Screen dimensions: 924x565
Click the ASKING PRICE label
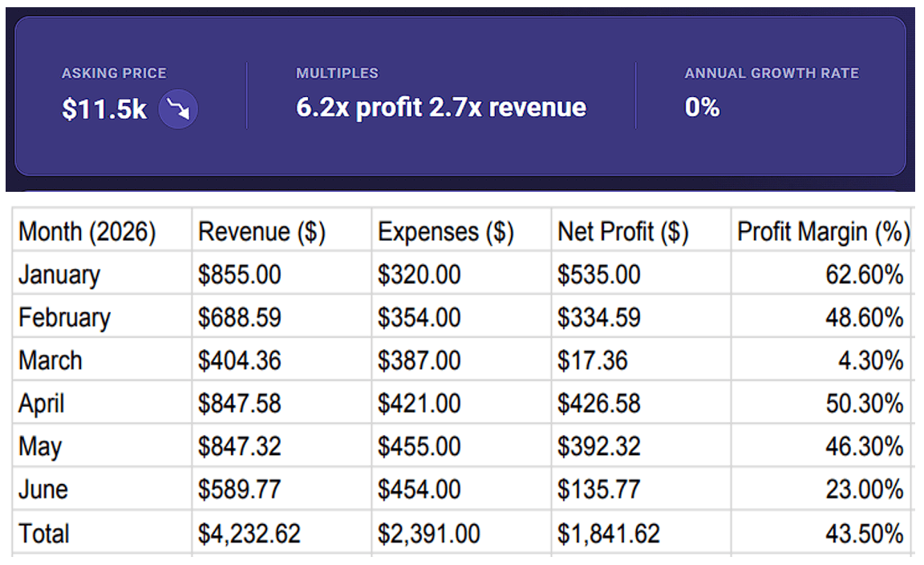click(x=115, y=73)
